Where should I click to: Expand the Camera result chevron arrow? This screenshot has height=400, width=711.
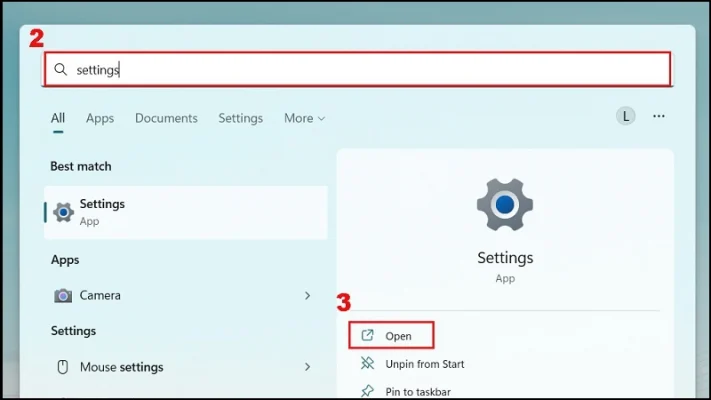307,296
